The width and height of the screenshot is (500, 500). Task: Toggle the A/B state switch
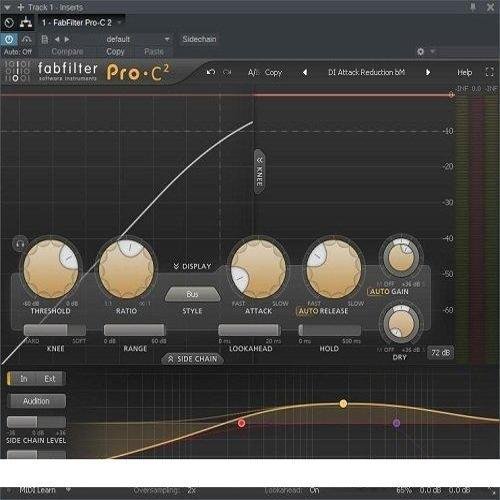253,72
